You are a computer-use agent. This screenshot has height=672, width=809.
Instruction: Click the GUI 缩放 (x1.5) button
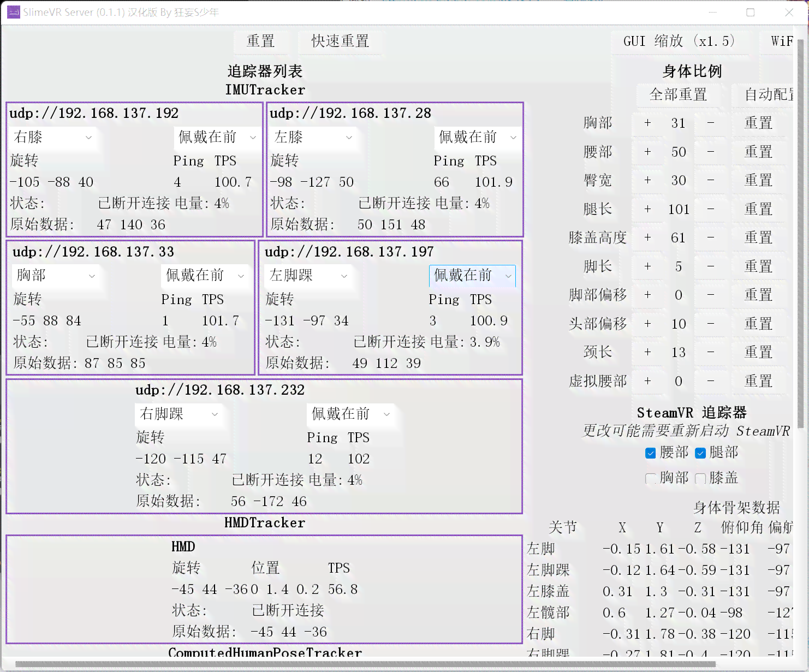(679, 41)
